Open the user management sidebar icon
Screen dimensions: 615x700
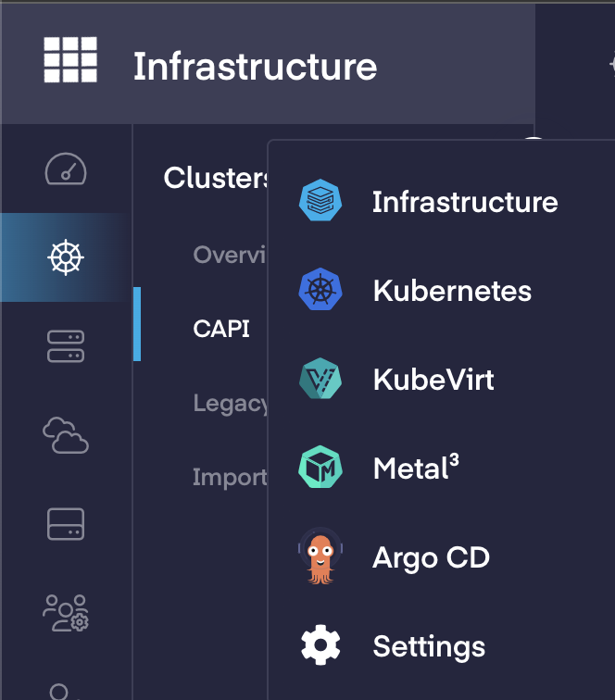66,612
